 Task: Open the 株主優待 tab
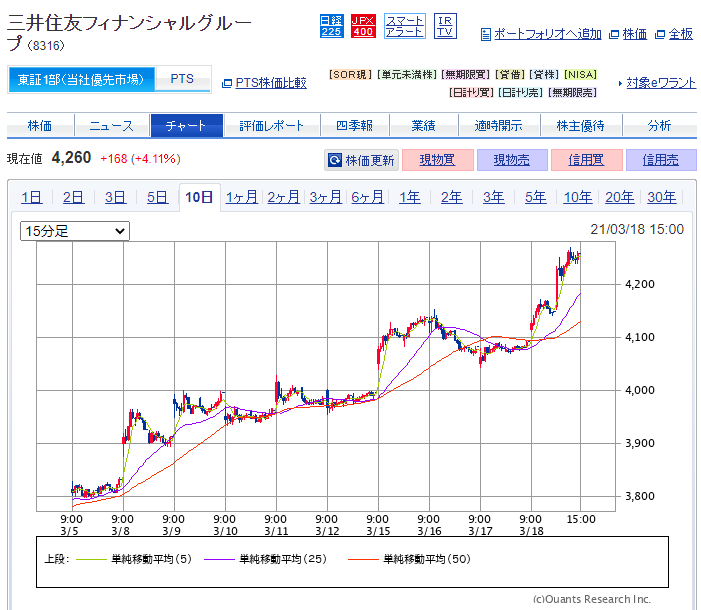pos(581,126)
